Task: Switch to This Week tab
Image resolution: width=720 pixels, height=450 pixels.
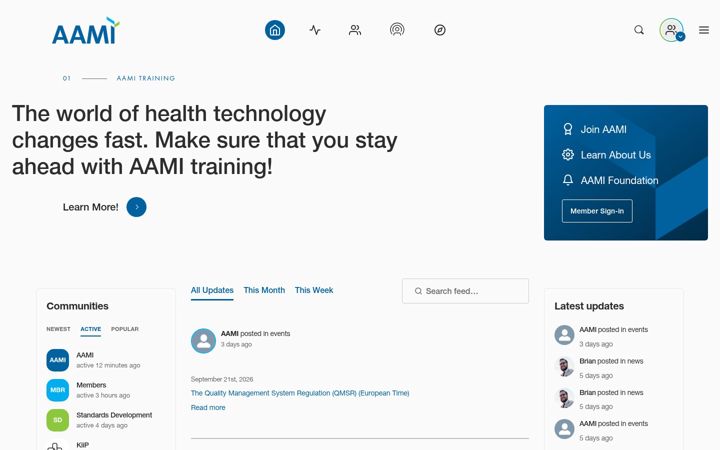Action: point(314,290)
